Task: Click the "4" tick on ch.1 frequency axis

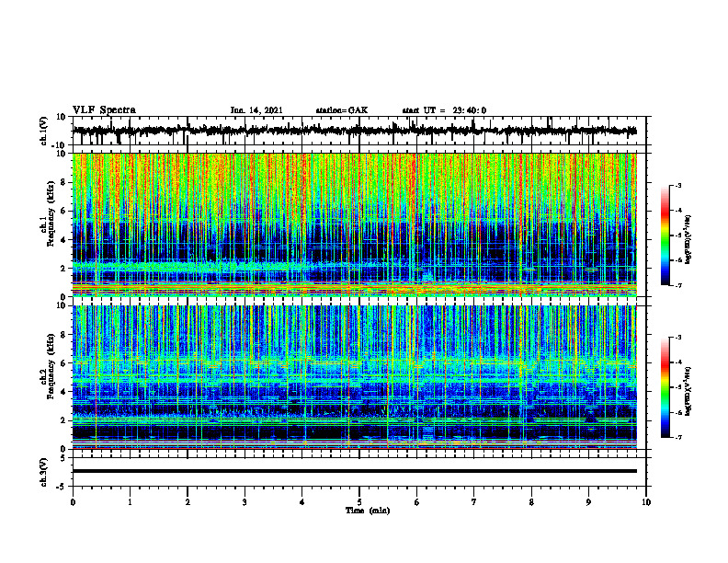Action: tap(64, 240)
